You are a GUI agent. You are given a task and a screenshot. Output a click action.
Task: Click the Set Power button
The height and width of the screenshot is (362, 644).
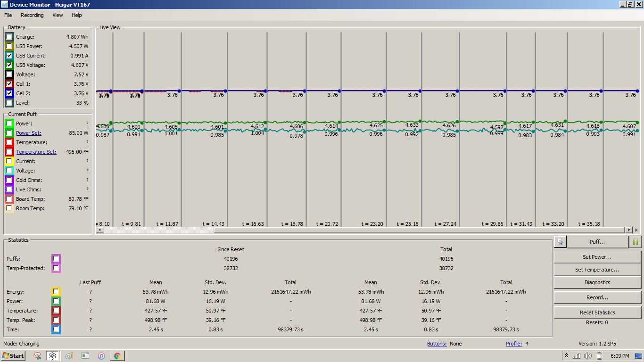pos(597,257)
